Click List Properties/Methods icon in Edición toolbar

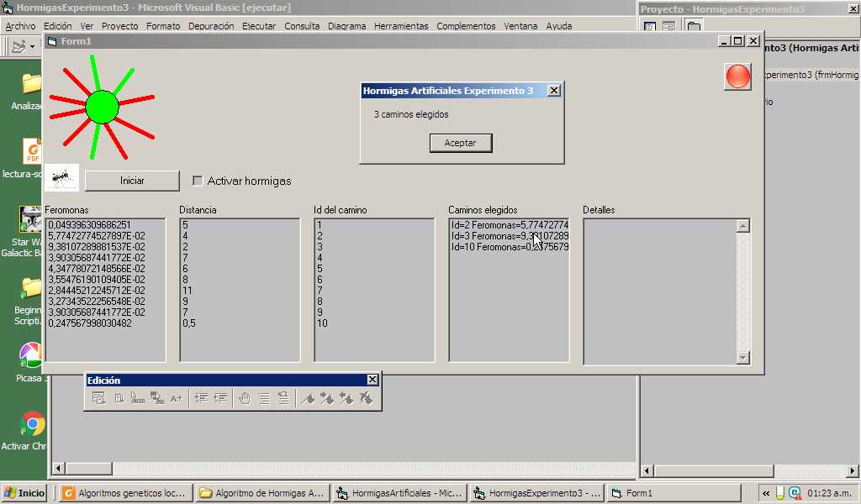pos(99,398)
